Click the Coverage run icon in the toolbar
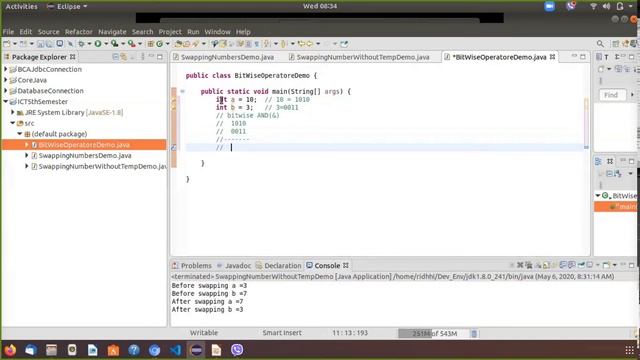 click(x=115, y=44)
